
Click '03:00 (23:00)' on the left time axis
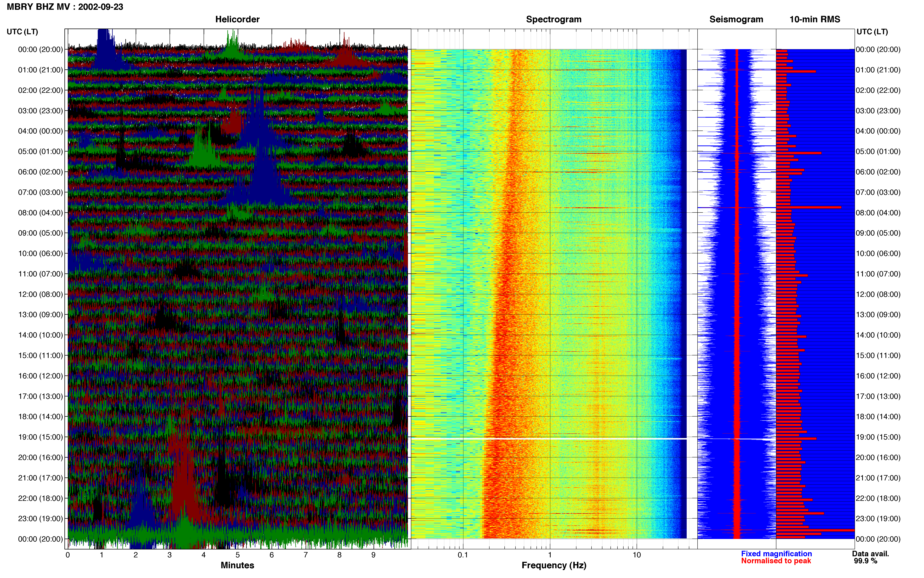click(40, 111)
